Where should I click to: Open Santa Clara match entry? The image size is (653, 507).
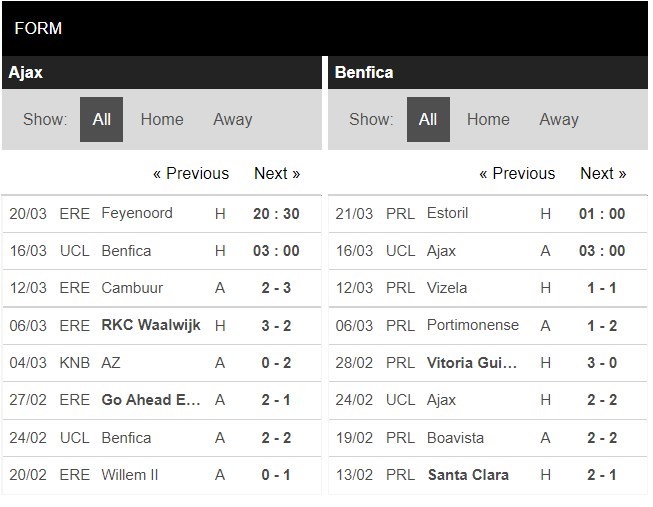click(x=488, y=475)
